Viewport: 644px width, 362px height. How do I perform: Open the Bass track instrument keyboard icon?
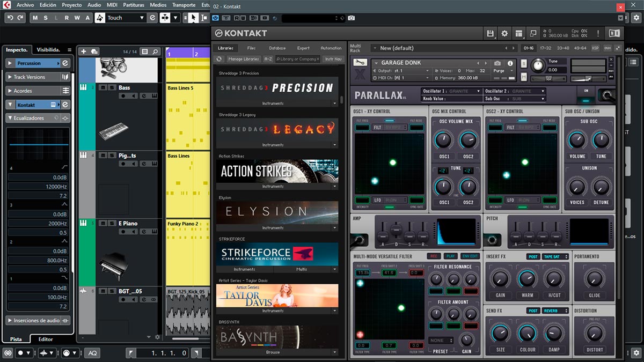(155, 96)
